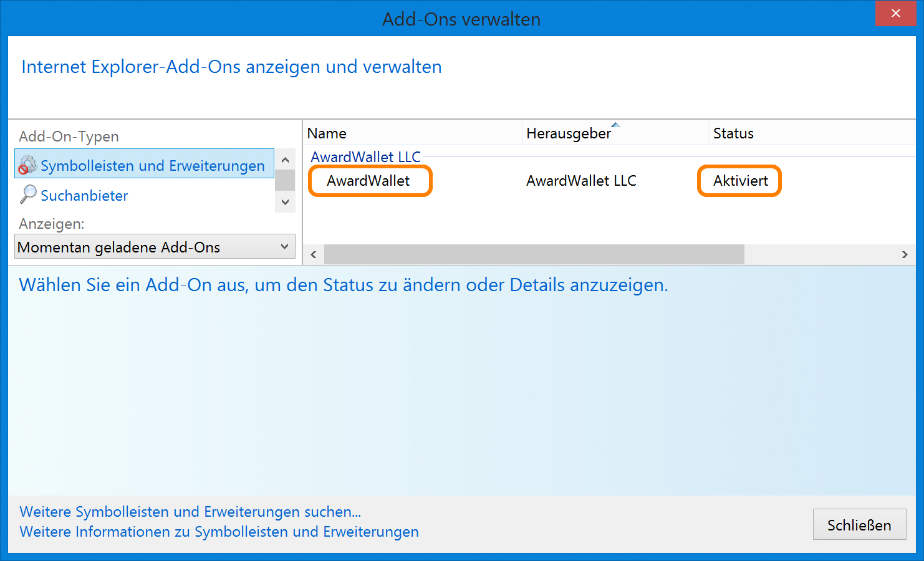Click the Suchanbieter magnifier icon
The width and height of the screenshot is (924, 561).
pos(28,194)
